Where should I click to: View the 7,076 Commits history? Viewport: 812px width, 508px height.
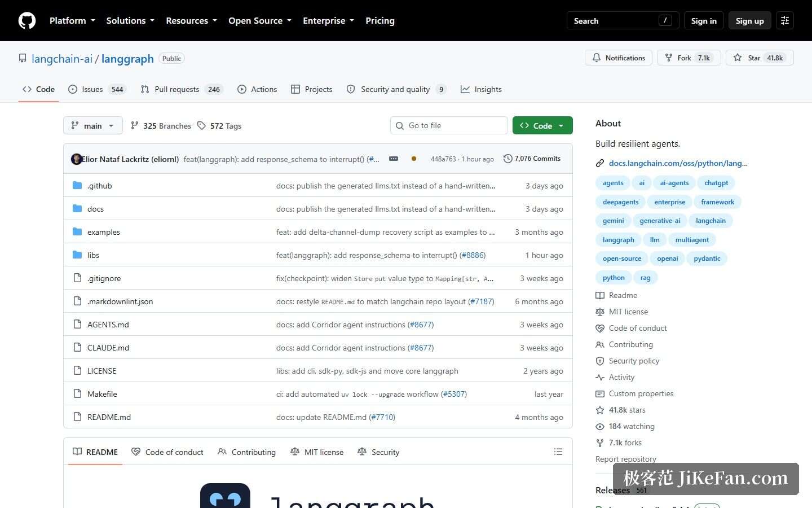[532, 159]
